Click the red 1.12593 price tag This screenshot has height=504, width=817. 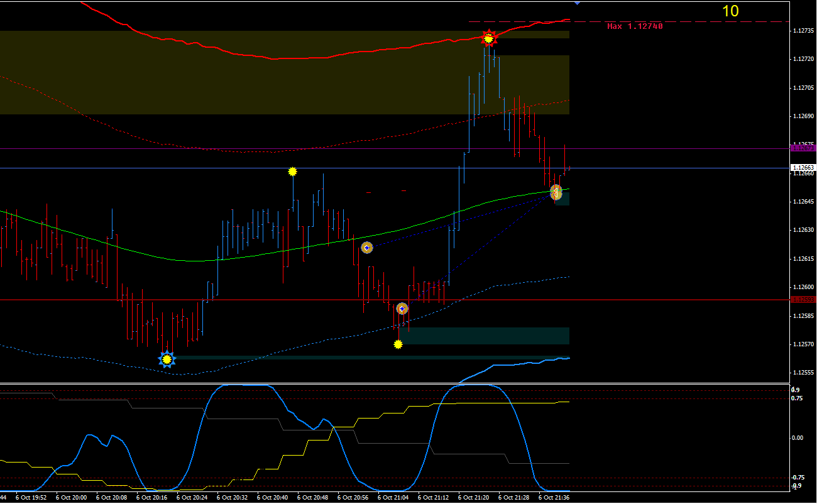pos(803,299)
